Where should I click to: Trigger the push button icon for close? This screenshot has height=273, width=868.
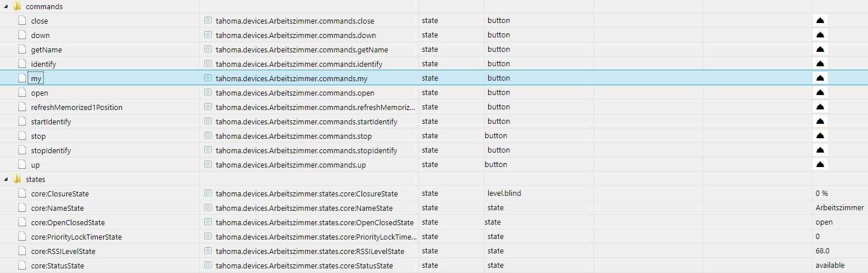point(820,21)
